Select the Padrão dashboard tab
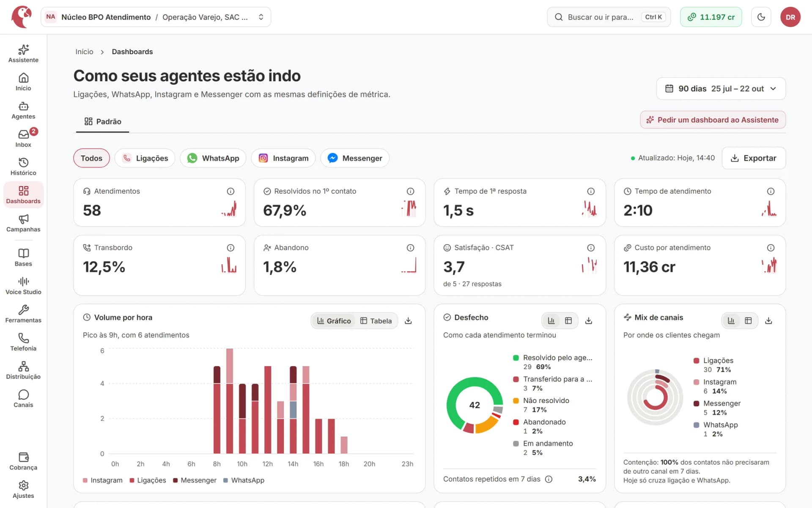812x508 pixels. tap(103, 121)
